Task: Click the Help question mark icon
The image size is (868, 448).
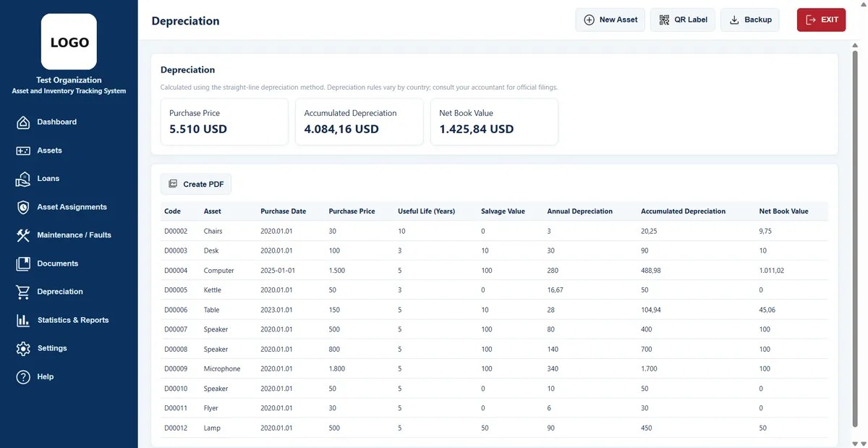Action: point(23,377)
